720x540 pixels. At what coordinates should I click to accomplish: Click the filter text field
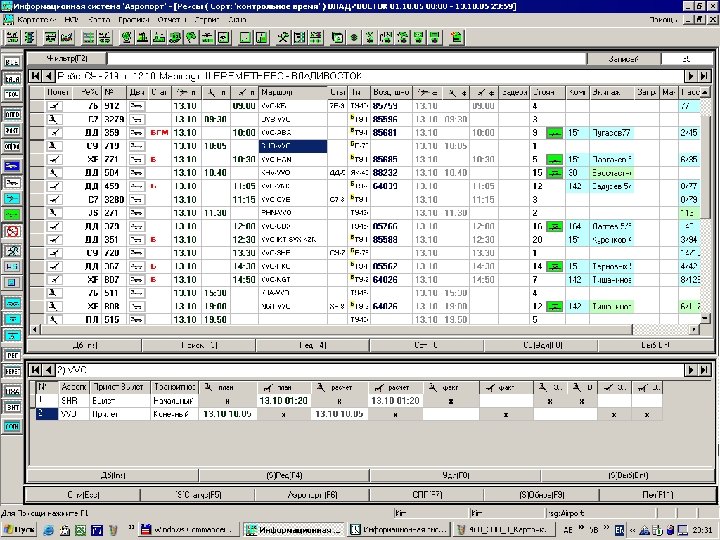pos(347,59)
